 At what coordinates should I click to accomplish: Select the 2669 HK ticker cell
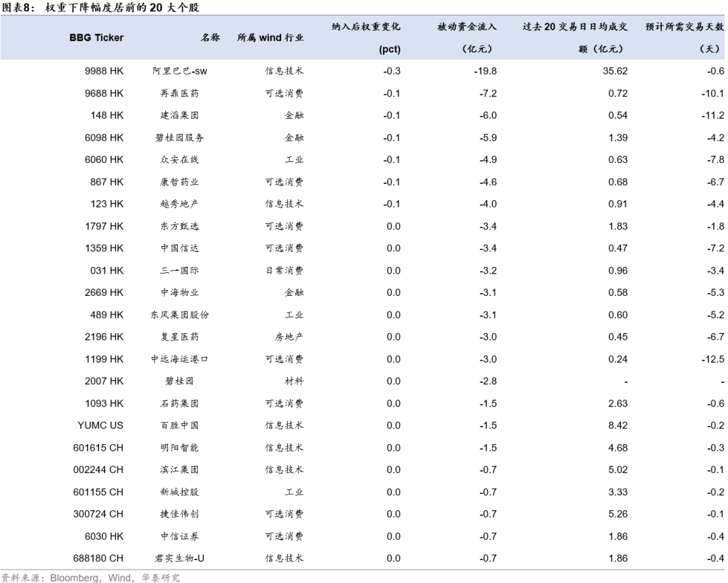104,293
